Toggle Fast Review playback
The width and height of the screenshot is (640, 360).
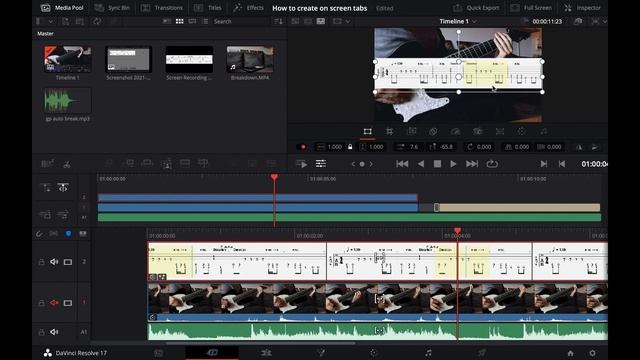click(x=302, y=164)
